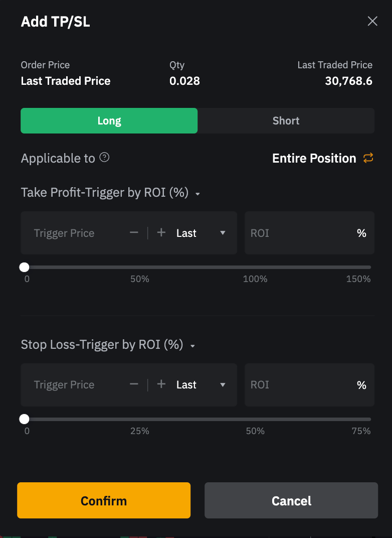Decrease Take Profit trigger price with minus

pyautogui.click(x=134, y=233)
